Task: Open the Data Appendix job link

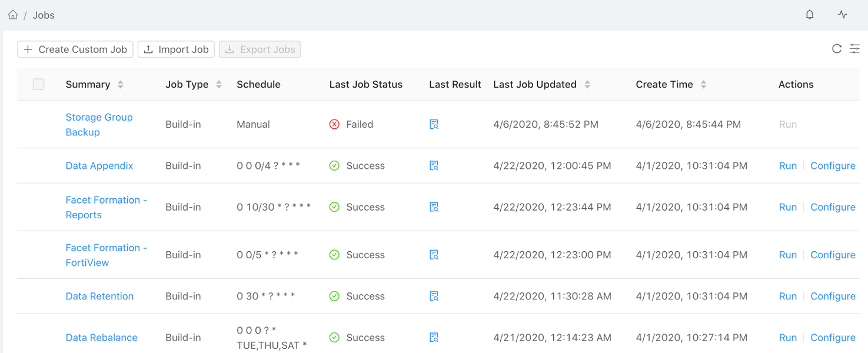Action: pyautogui.click(x=99, y=166)
